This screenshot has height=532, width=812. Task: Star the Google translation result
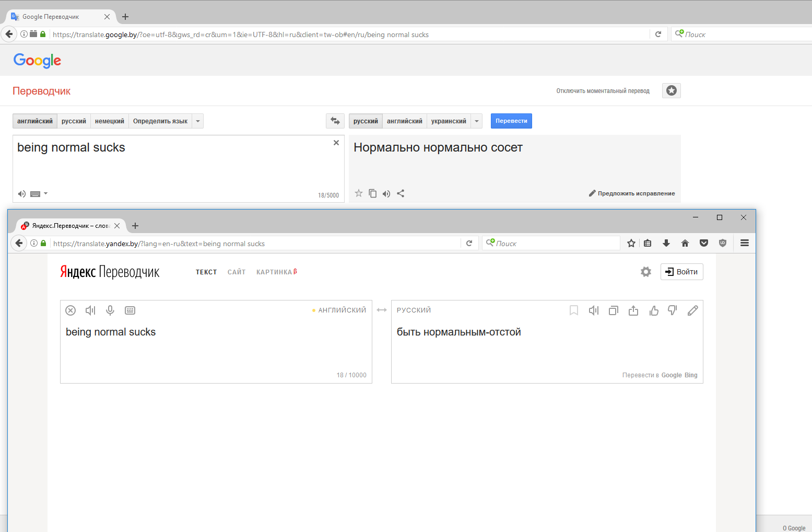(359, 193)
